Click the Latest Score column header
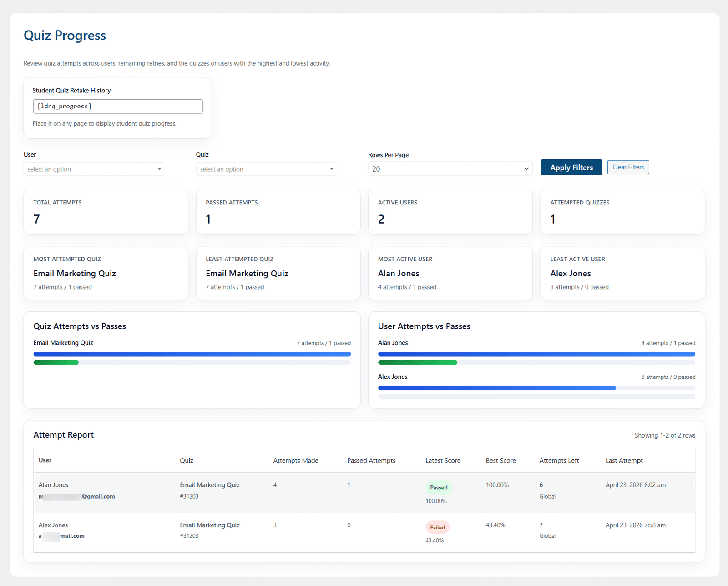This screenshot has height=586, width=728. pos(443,460)
